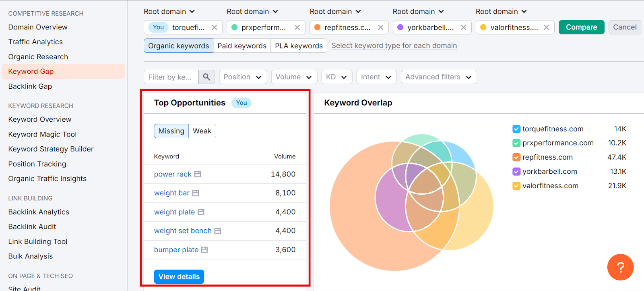Open Position Tracking in sidebar
Viewport: 644px width, 291px height.
pos(37,164)
